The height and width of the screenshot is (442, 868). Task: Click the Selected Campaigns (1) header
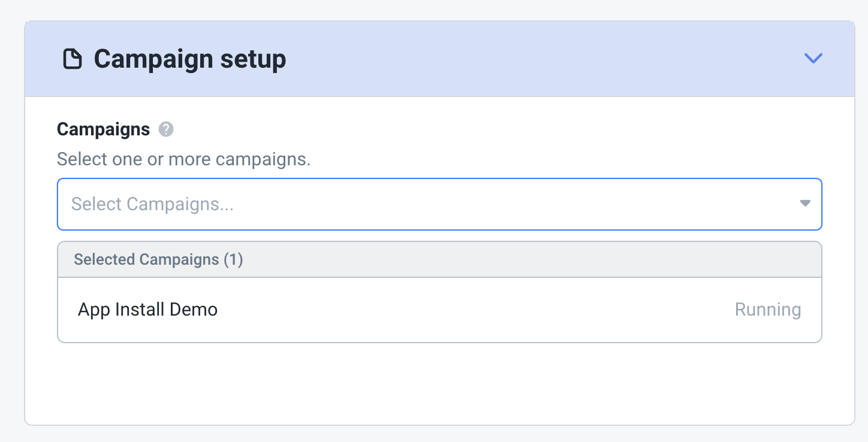point(158,259)
